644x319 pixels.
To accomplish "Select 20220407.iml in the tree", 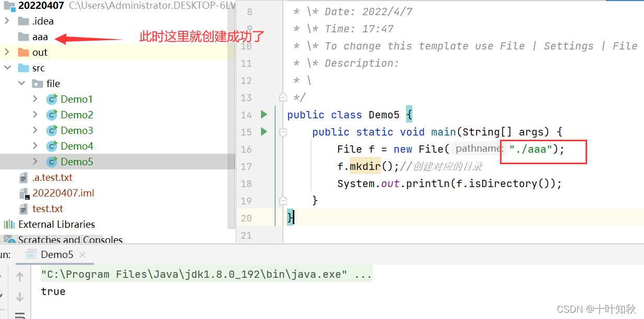I will pos(63,193).
